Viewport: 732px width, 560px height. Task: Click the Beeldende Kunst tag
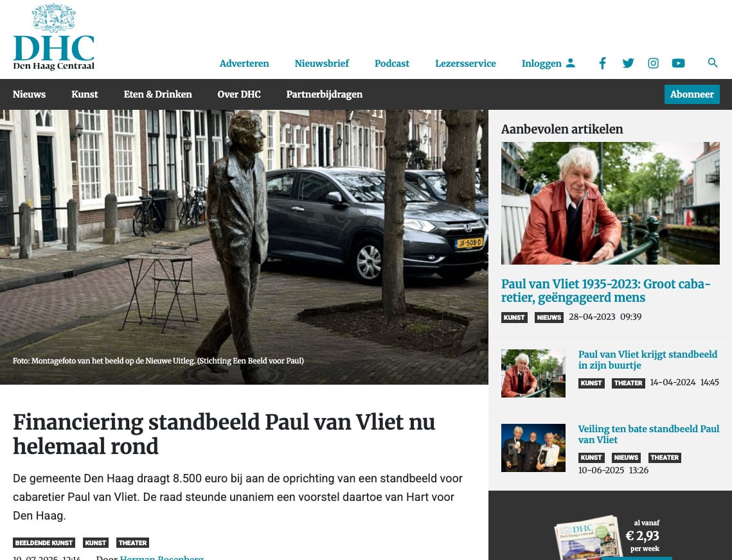(44, 543)
